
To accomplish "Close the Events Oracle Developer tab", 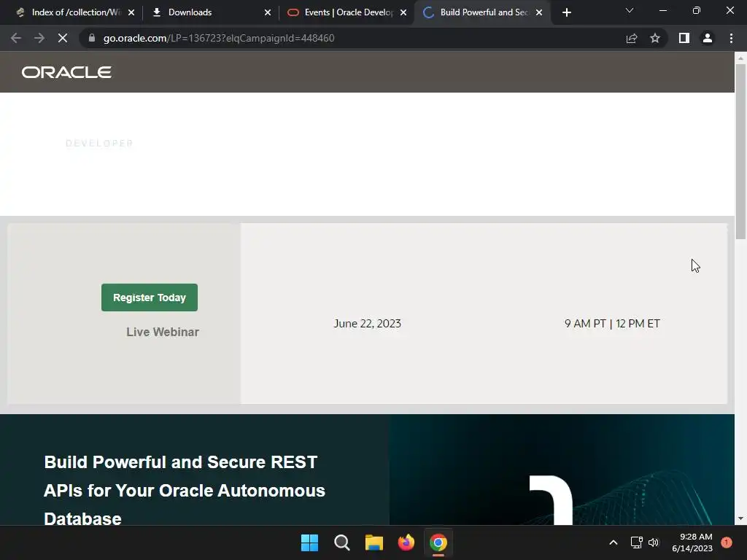I will coord(403,13).
